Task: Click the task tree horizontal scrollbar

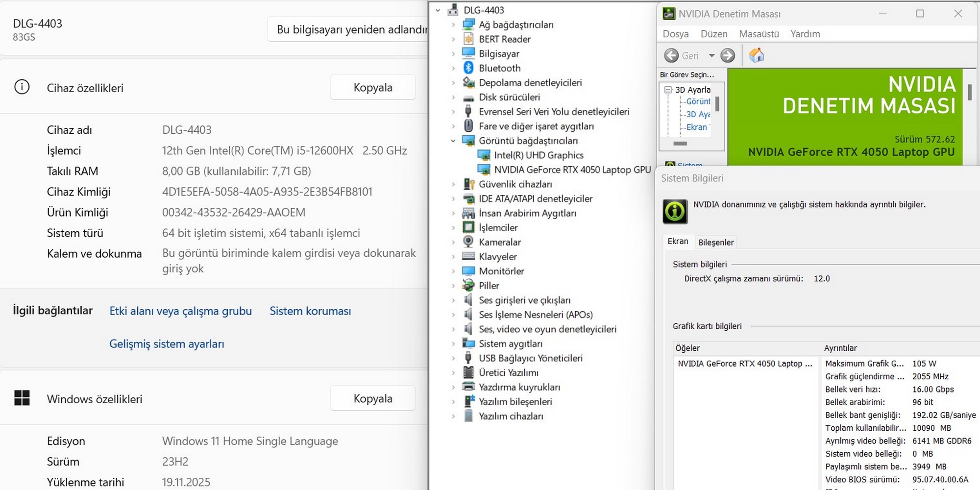Action: [680, 144]
